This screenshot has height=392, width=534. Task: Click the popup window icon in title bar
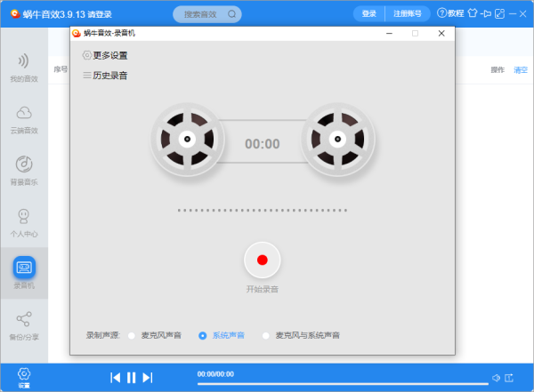[x=499, y=14]
